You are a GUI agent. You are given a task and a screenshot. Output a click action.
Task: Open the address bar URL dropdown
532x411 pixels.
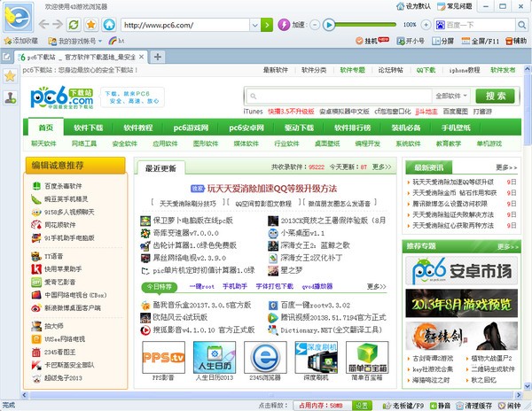pos(254,25)
